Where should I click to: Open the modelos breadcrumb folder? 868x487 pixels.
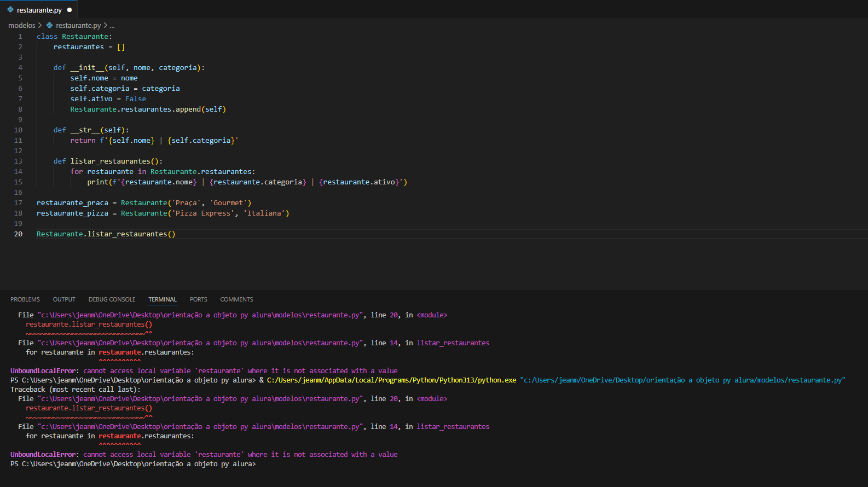pos(22,26)
